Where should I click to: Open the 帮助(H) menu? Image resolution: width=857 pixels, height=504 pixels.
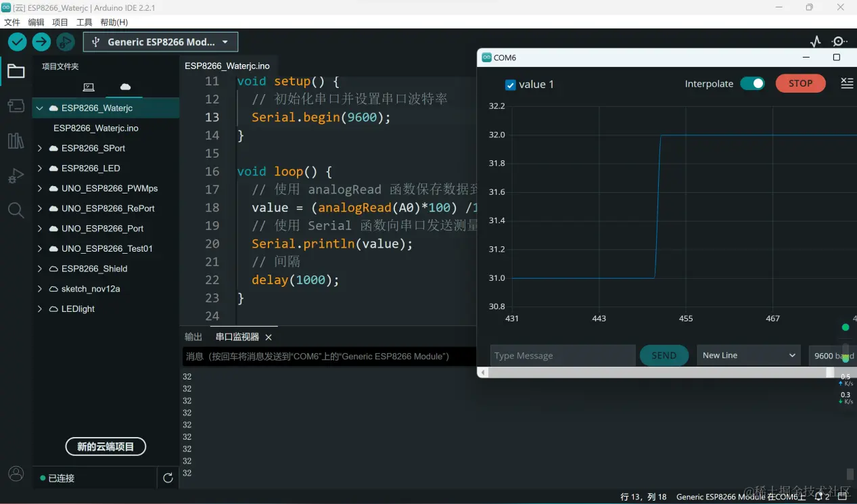click(x=114, y=22)
